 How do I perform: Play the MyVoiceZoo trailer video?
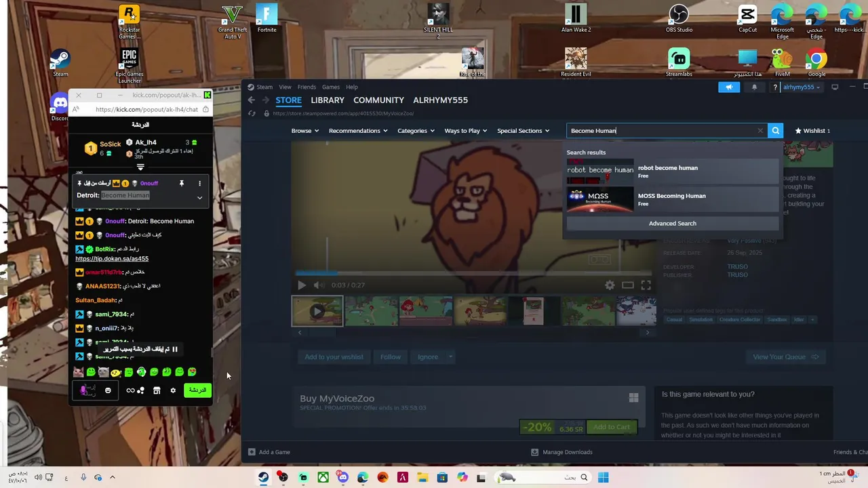302,285
